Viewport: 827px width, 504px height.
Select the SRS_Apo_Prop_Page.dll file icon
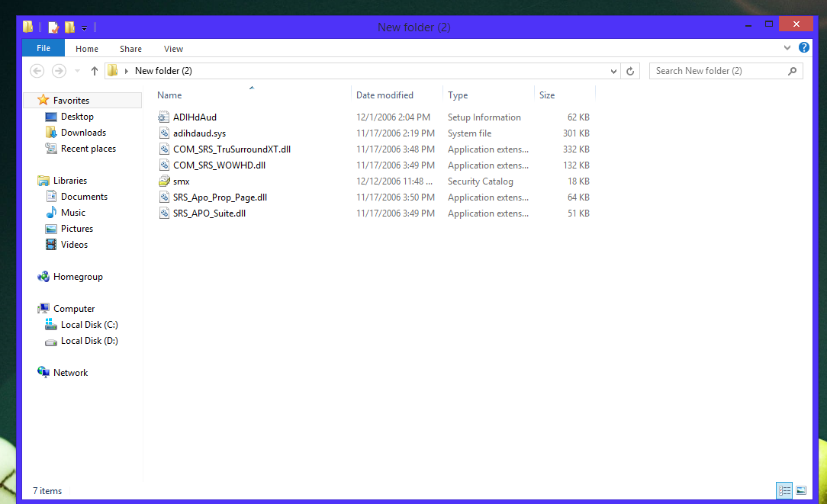pyautogui.click(x=164, y=197)
